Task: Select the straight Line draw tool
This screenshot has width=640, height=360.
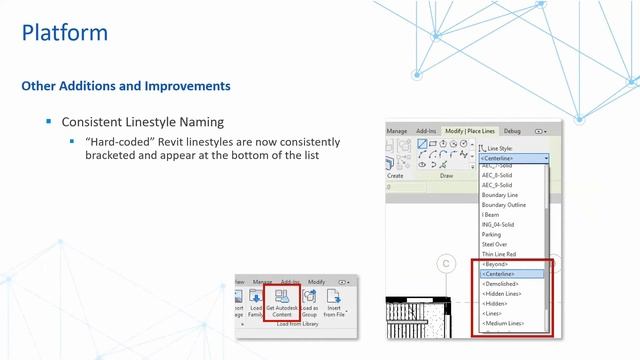Action: [422, 144]
